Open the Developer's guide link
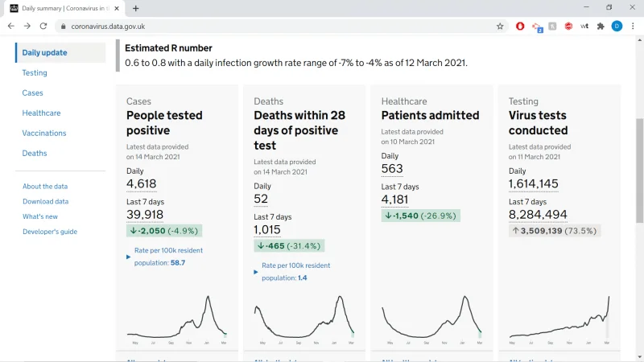The height and width of the screenshot is (362, 644). pos(50,232)
